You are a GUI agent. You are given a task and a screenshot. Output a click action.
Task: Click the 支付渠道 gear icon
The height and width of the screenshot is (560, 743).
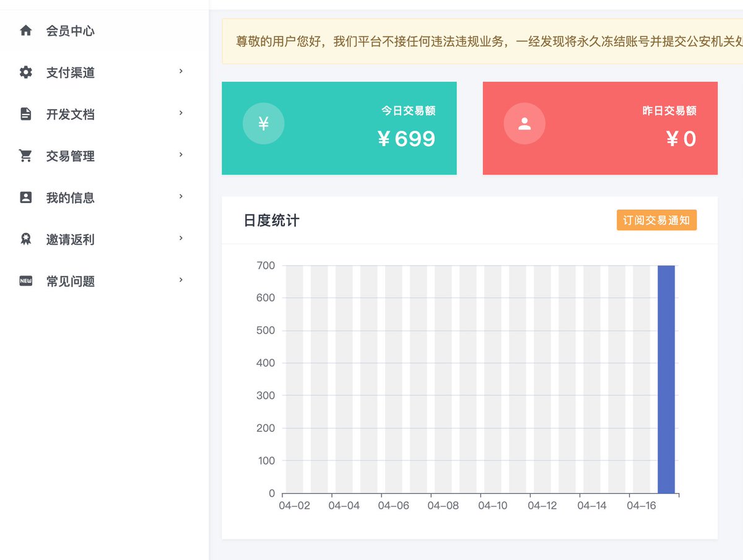click(25, 72)
